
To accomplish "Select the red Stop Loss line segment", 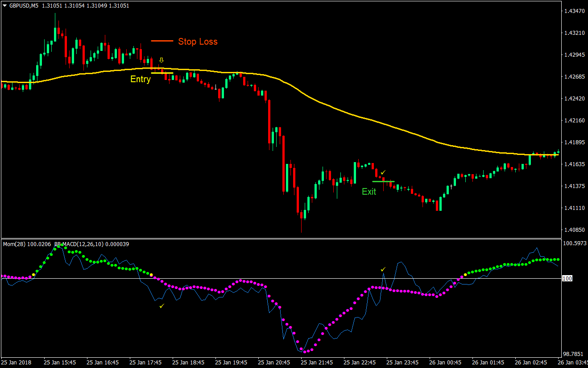I will coord(162,41).
